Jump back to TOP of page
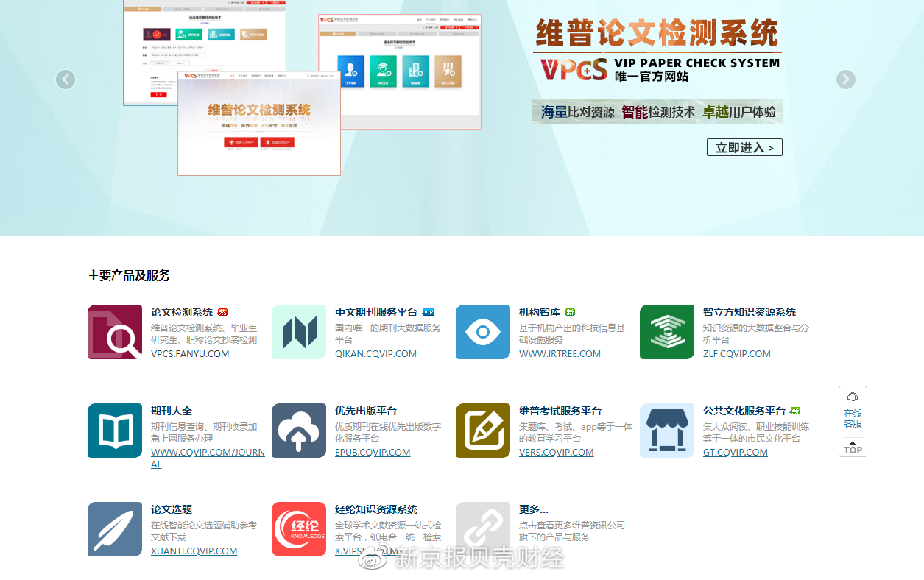The image size is (924, 580). pos(853,448)
